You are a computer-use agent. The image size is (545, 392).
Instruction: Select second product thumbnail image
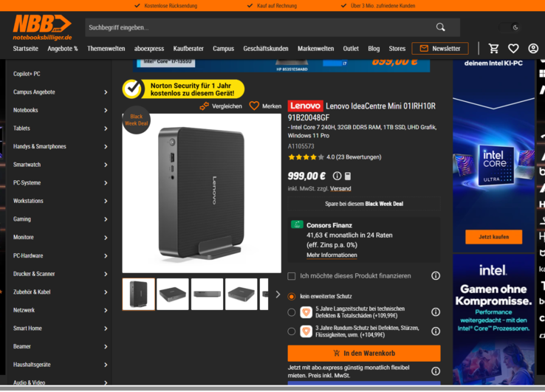tap(173, 294)
